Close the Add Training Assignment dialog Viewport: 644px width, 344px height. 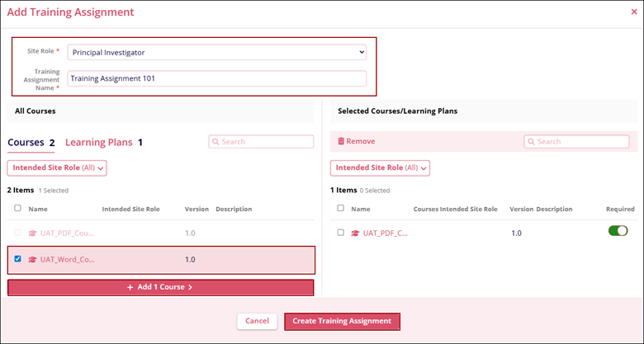coord(634,12)
